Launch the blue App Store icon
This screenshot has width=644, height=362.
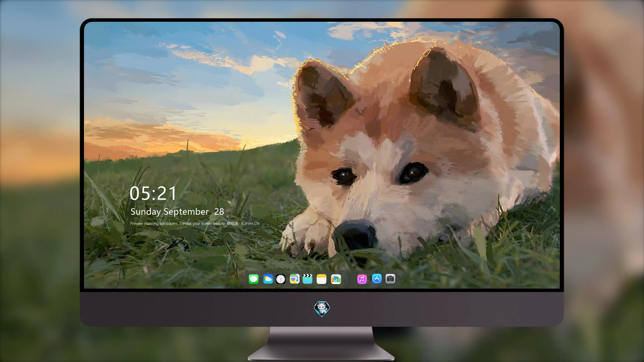coord(377,279)
